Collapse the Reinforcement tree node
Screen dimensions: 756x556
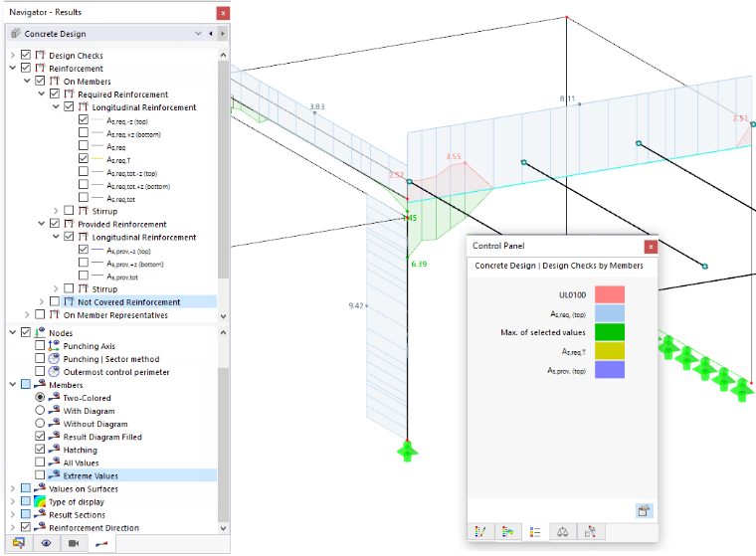click(13, 68)
